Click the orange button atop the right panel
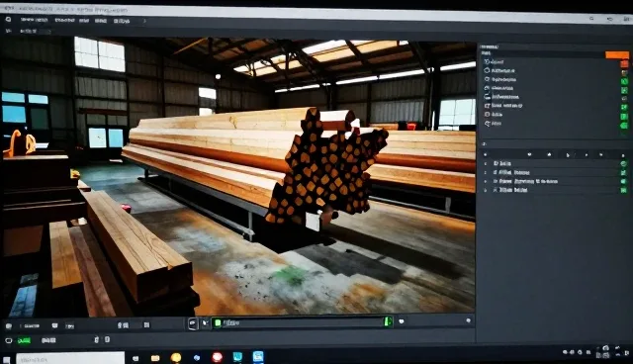The height and width of the screenshot is (364, 633). point(616,54)
